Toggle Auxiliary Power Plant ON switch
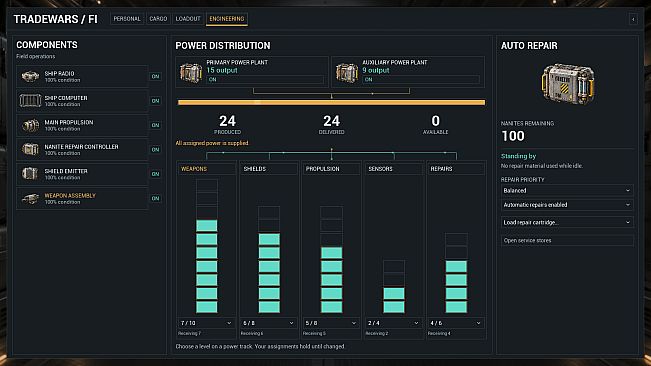651x366 pixels. (x=421, y=79)
